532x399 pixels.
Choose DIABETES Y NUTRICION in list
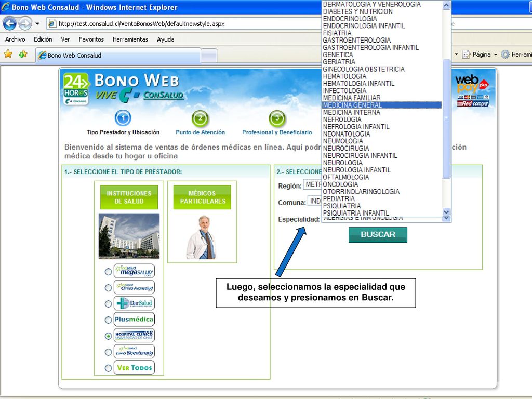[382, 11]
